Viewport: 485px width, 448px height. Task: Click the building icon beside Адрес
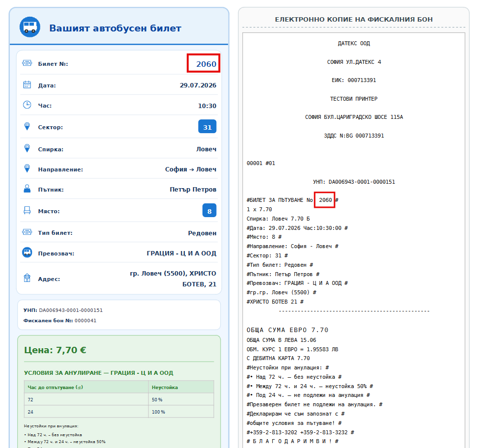27,278
